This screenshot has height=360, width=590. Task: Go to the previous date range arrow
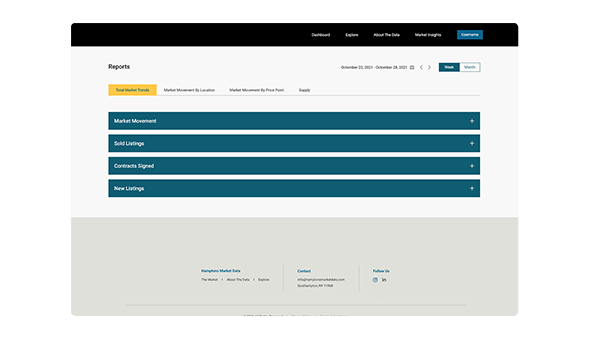click(x=421, y=67)
